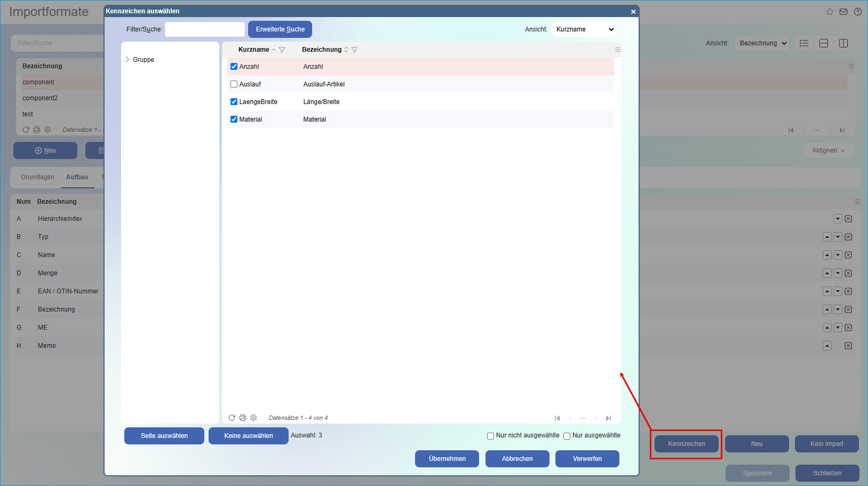Close the Kennzeichen auswählen dialog
The height and width of the screenshot is (486, 868).
633,11
